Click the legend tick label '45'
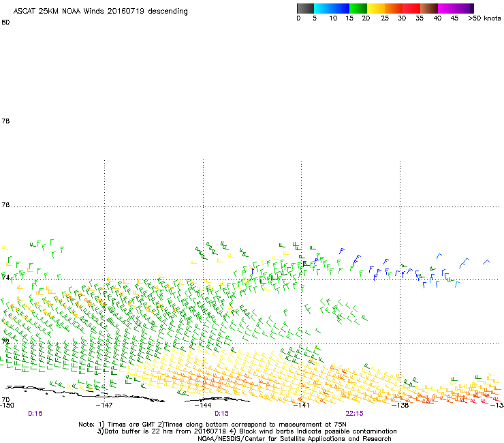504x443 pixels. click(454, 18)
